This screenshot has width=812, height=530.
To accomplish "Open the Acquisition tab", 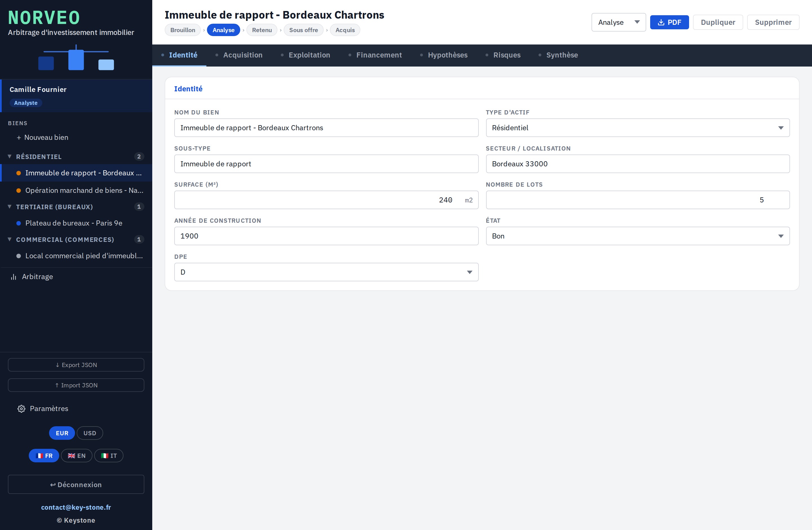I will (239, 55).
